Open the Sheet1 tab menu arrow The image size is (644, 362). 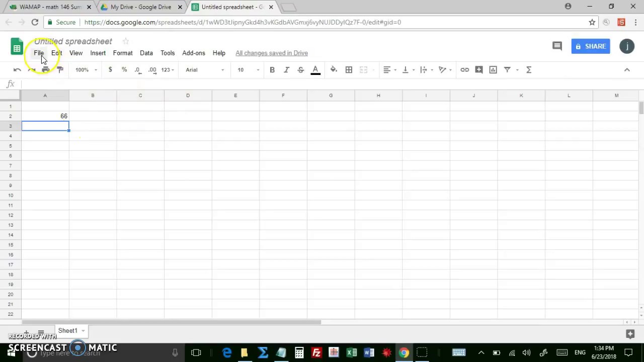coord(83,331)
